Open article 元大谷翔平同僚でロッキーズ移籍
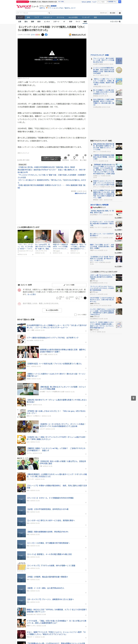The width and height of the screenshot is (138, 644). (x=57, y=327)
